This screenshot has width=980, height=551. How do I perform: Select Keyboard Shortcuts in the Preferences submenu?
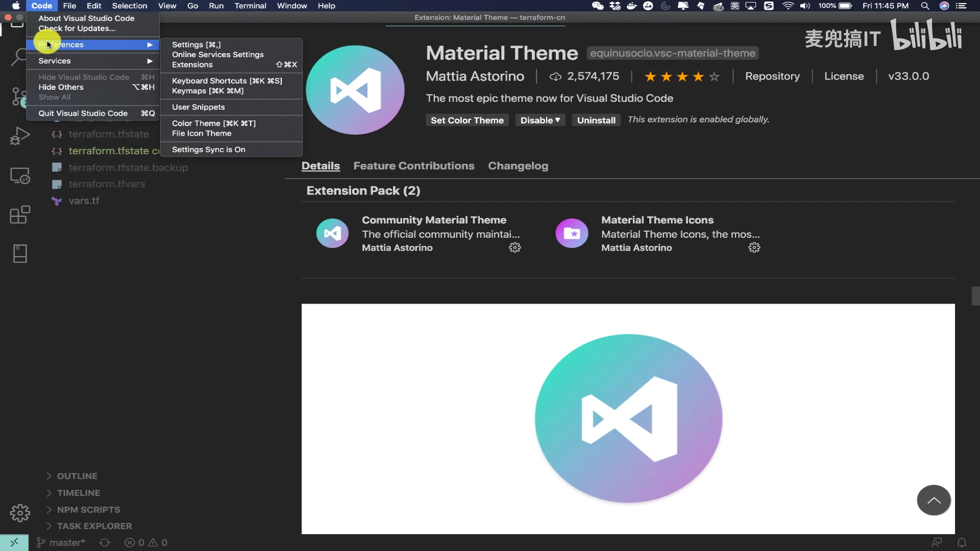point(227,81)
